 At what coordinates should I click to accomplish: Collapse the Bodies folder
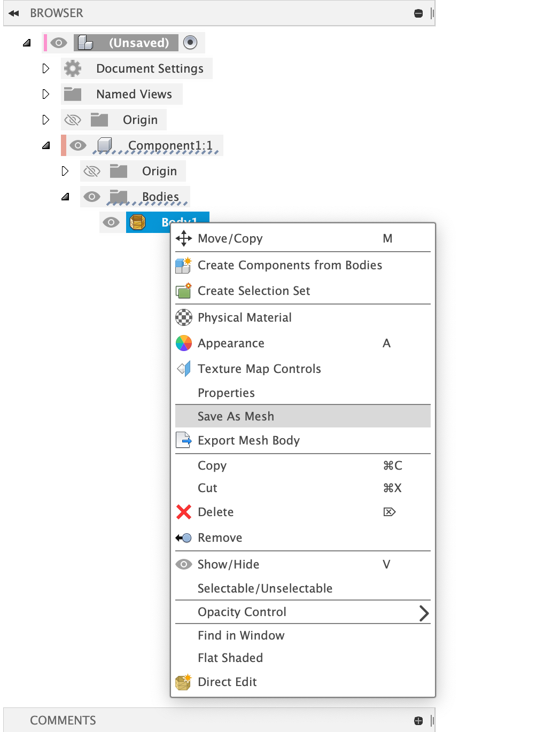65,197
